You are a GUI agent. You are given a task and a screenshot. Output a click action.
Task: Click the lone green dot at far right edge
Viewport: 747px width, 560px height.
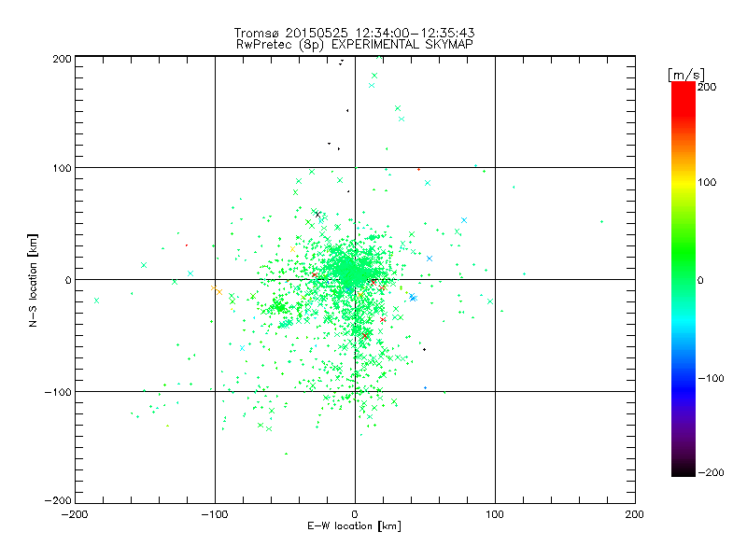coord(601,221)
